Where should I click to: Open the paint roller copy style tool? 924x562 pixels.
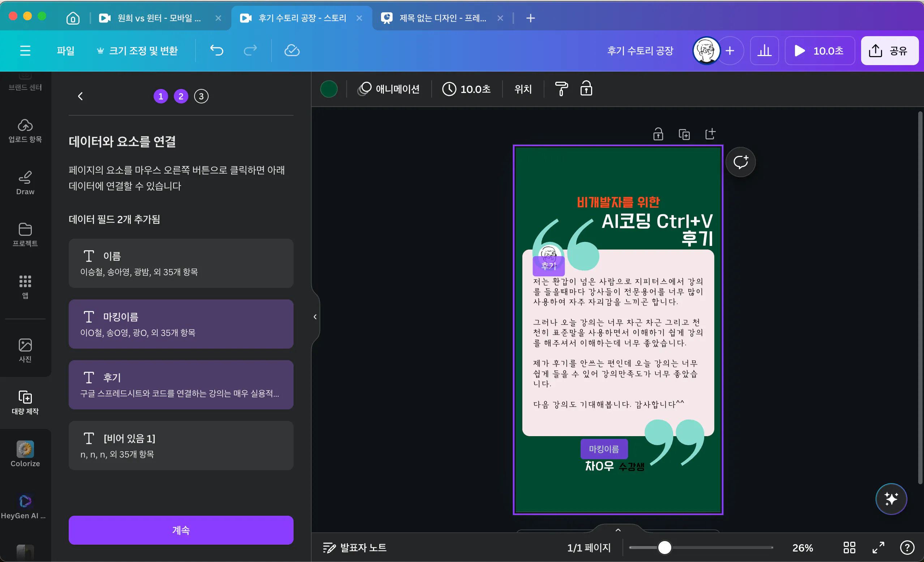[x=561, y=89]
